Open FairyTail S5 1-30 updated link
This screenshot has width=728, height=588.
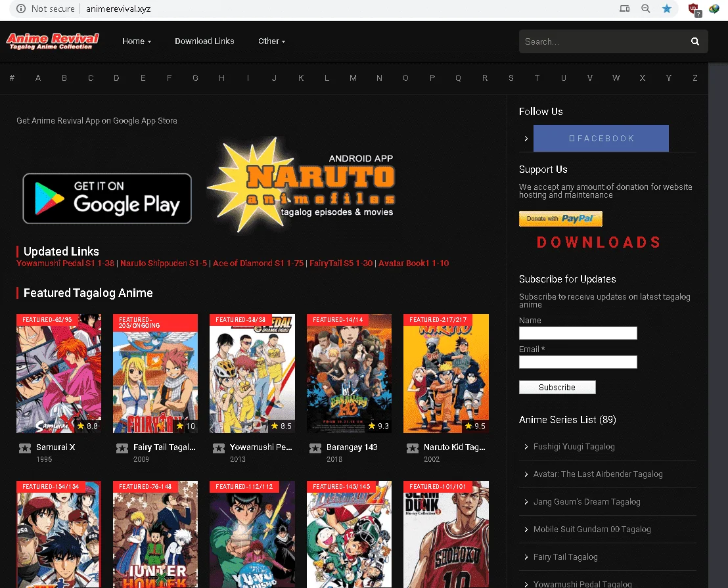pos(341,263)
